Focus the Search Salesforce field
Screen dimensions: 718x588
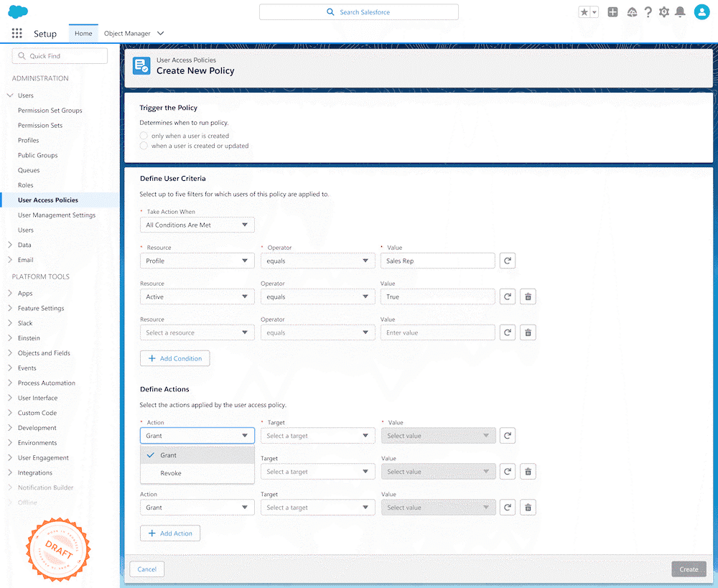pos(358,12)
